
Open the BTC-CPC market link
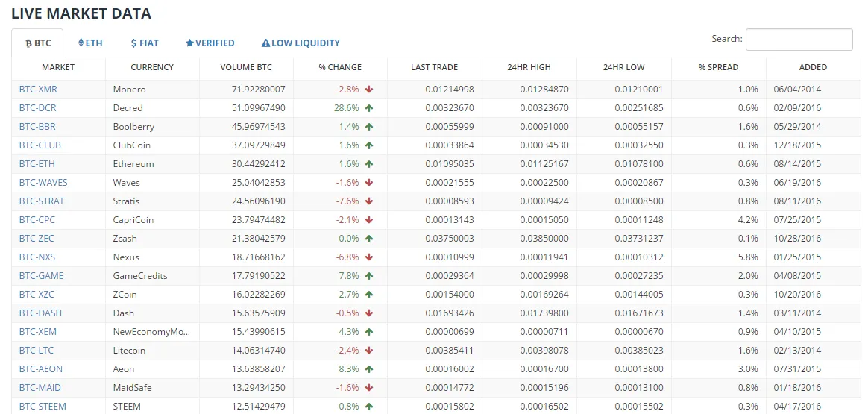tap(37, 220)
